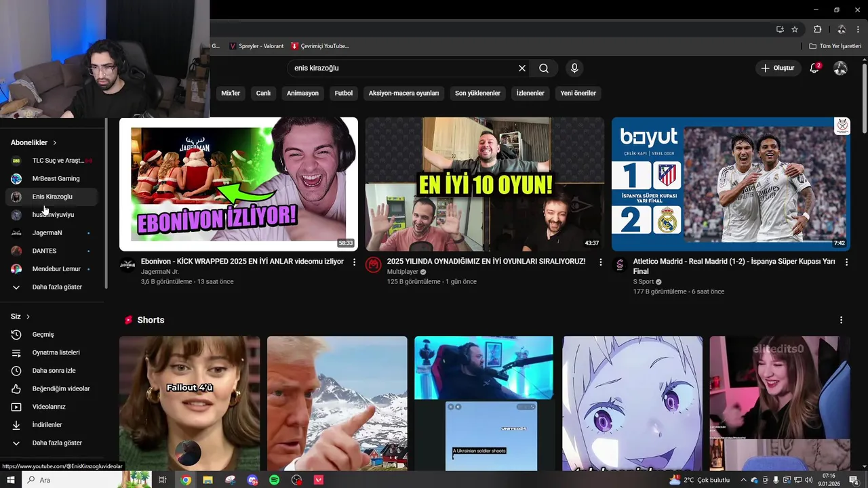This screenshot has height=488, width=868.
Task: Open JagermaN Jr. channel avatar
Action: (x=127, y=265)
